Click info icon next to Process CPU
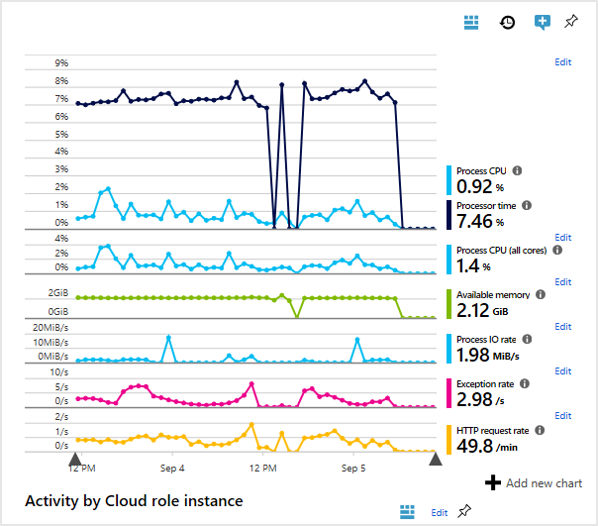 517,171
